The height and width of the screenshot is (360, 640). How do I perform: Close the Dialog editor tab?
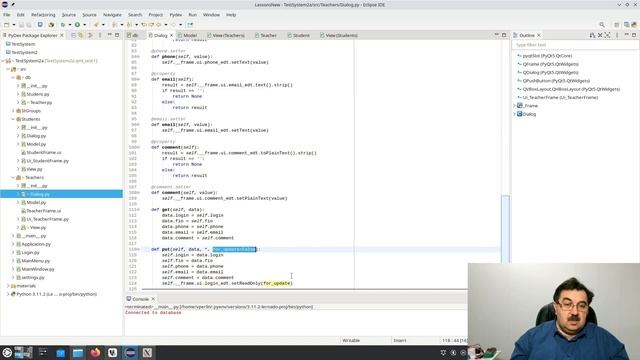(171, 36)
